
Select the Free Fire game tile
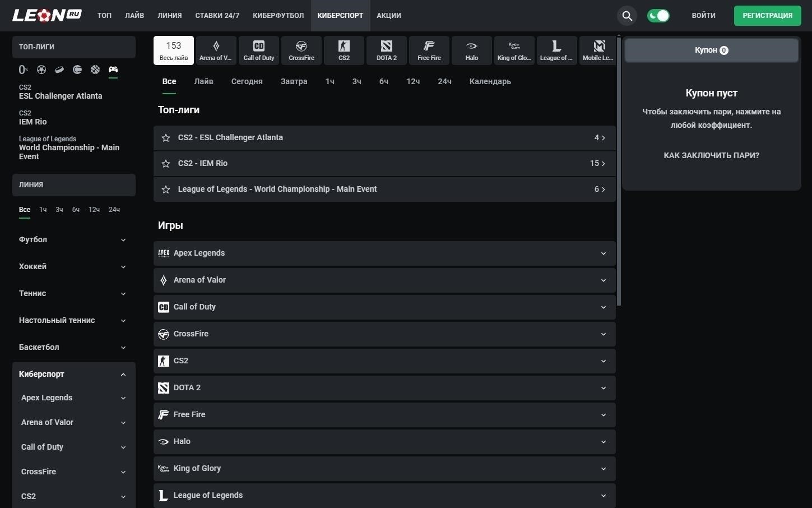click(x=429, y=50)
